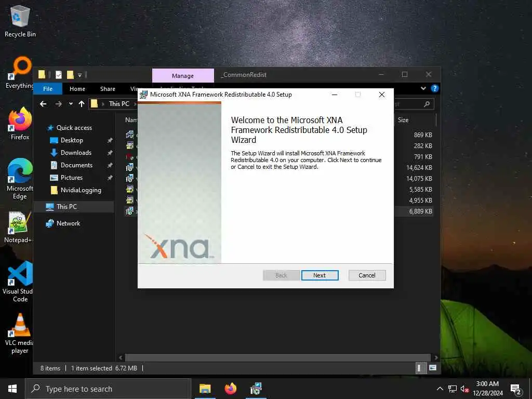This screenshot has width=532, height=399.
Task: Open VLC media player from the desktop
Action: coord(20,334)
